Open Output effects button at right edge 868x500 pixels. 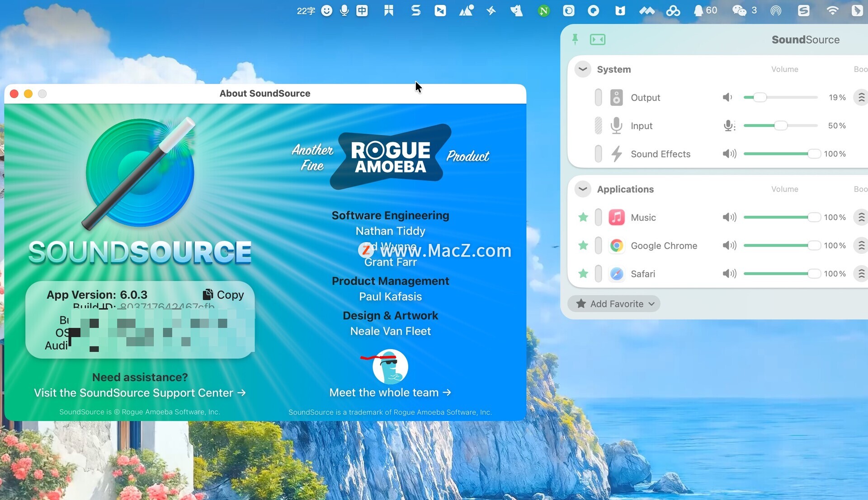pos(861,98)
